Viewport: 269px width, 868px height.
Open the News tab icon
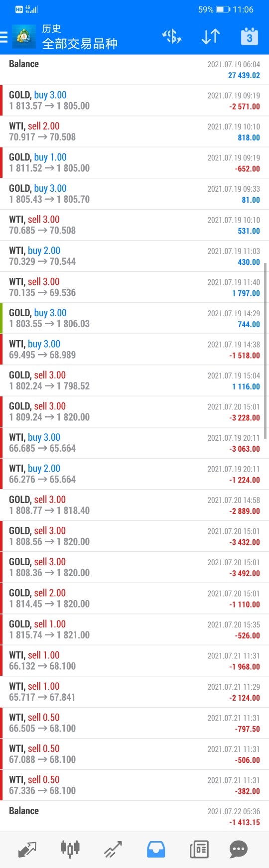point(199,849)
